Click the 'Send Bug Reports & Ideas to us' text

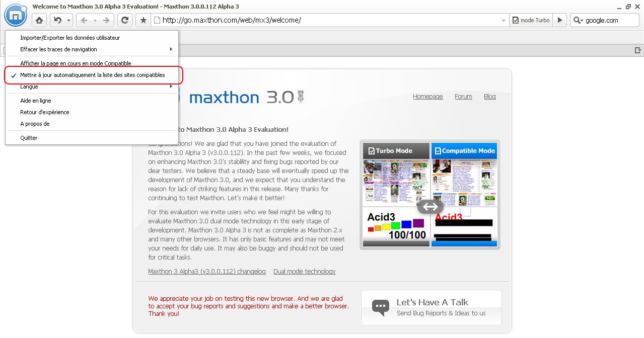tap(441, 313)
